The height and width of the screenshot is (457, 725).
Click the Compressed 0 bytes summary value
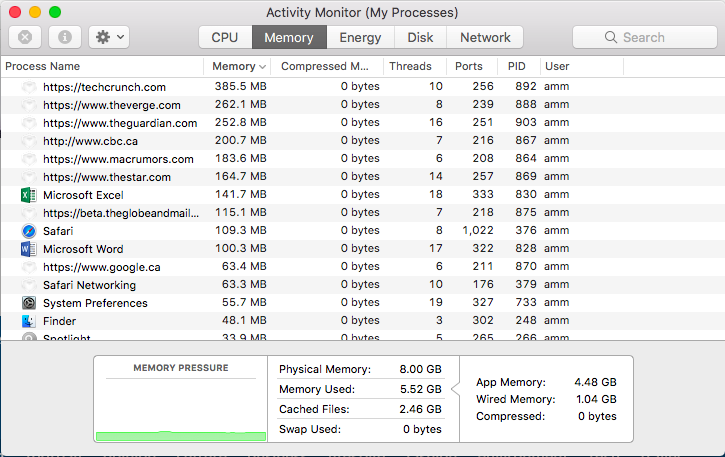(597, 416)
